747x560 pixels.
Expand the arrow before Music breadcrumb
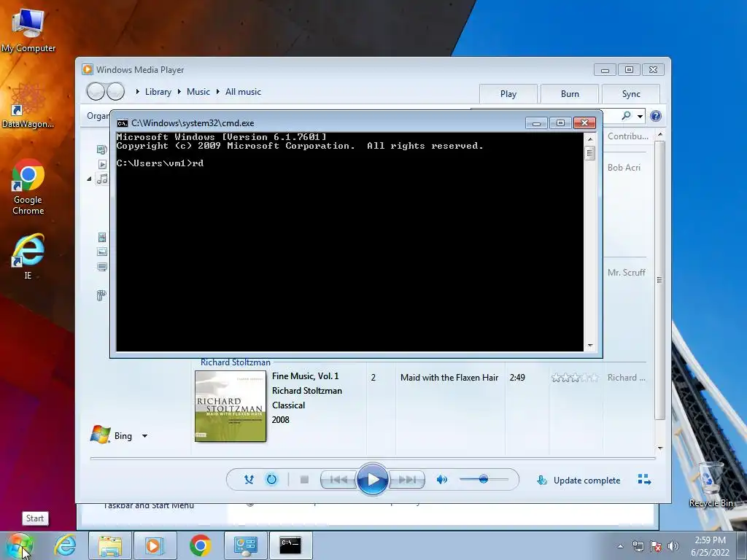point(179,91)
